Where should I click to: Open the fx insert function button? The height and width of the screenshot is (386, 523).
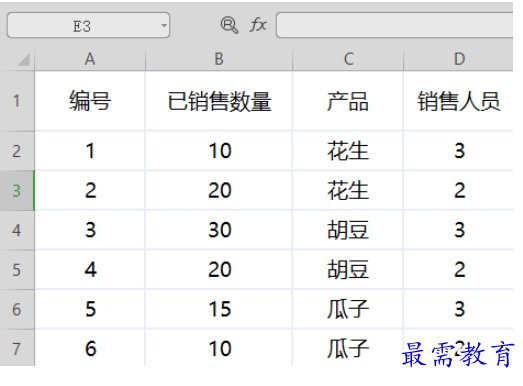coord(258,25)
